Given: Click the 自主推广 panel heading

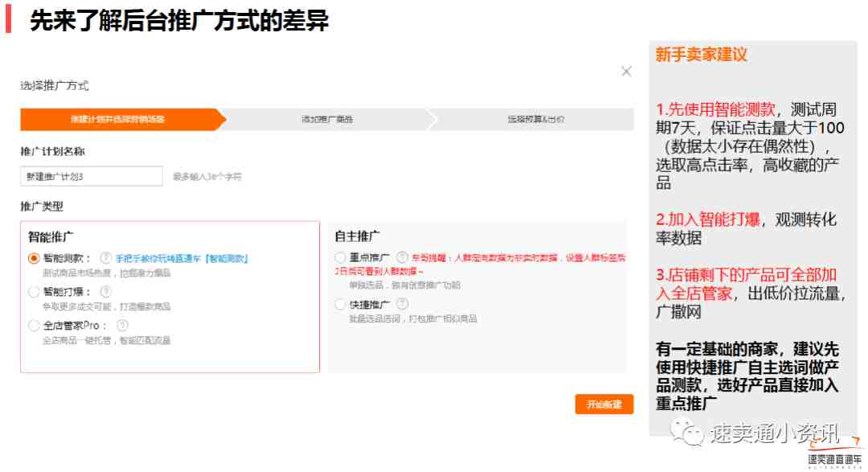Looking at the screenshot, I should tap(358, 236).
